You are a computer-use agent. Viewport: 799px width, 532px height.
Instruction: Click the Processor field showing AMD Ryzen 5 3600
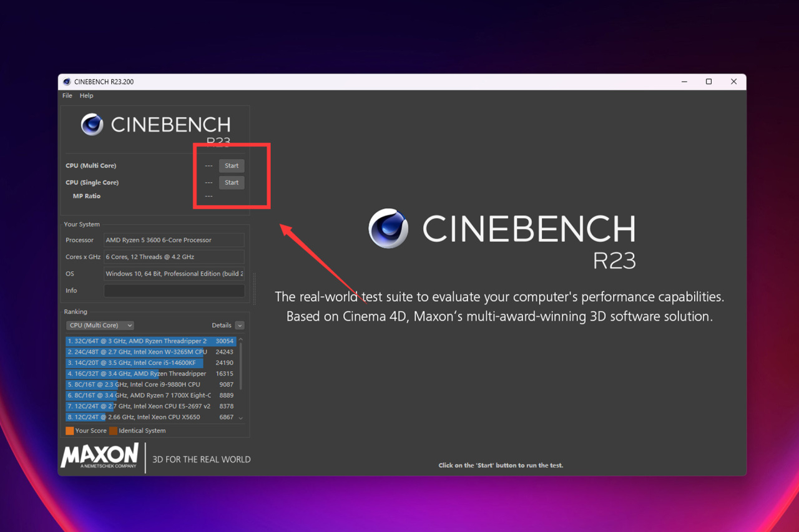pyautogui.click(x=174, y=240)
